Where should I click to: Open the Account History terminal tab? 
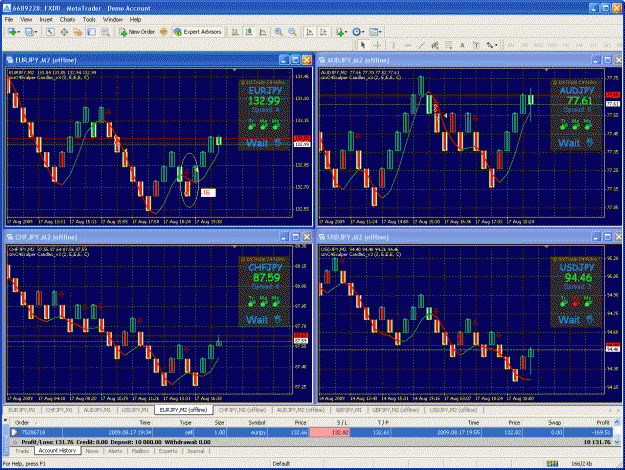click(x=57, y=450)
